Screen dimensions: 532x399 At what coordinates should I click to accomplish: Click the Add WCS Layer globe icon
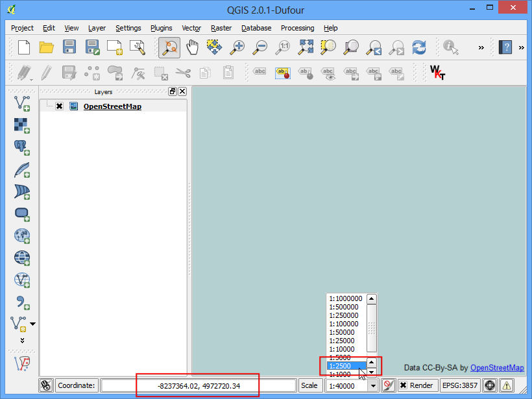pyautogui.click(x=22, y=258)
